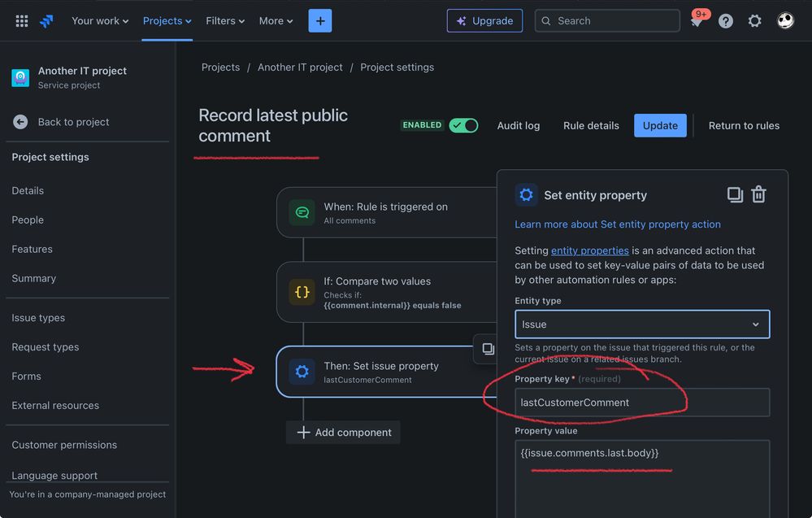Open the app switcher grid icon

(x=22, y=20)
